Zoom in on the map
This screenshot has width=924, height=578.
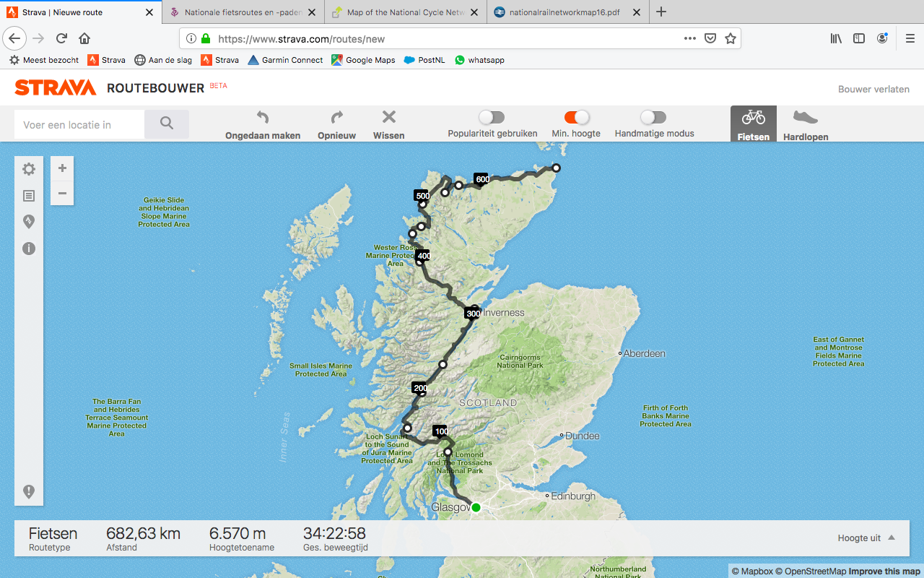click(62, 168)
